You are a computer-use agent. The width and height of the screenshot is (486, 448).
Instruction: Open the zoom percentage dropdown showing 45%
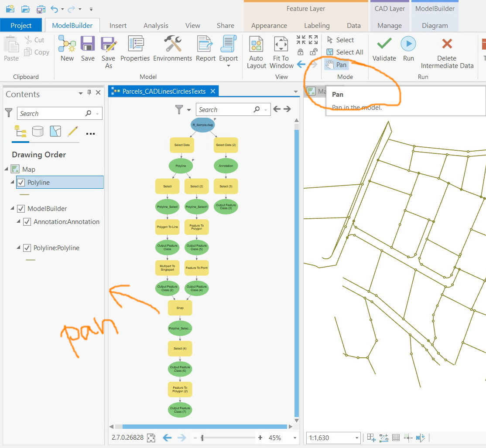click(294, 438)
